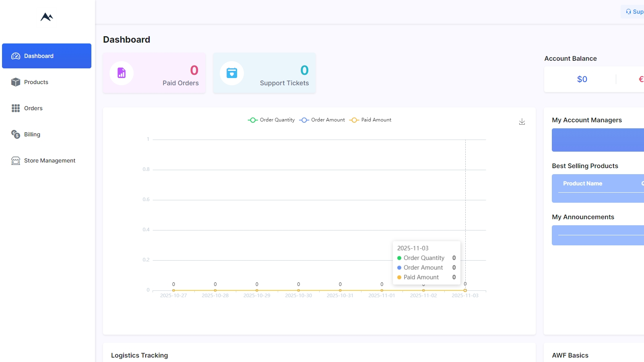Toggle Order Quantity series in legend
Image resolution: width=644 pixels, height=362 pixels.
pos(271,120)
